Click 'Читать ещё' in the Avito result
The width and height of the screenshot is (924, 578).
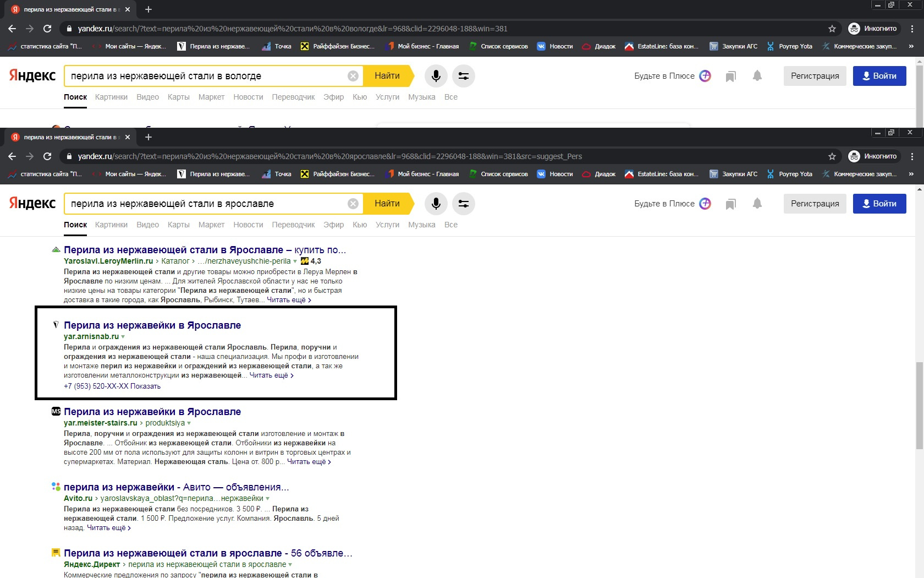click(108, 528)
